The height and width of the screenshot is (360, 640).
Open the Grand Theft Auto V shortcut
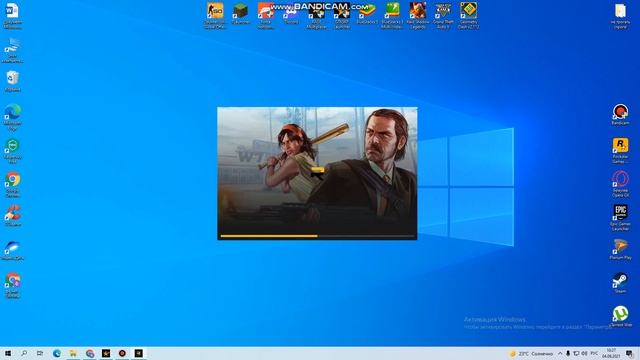(x=443, y=15)
